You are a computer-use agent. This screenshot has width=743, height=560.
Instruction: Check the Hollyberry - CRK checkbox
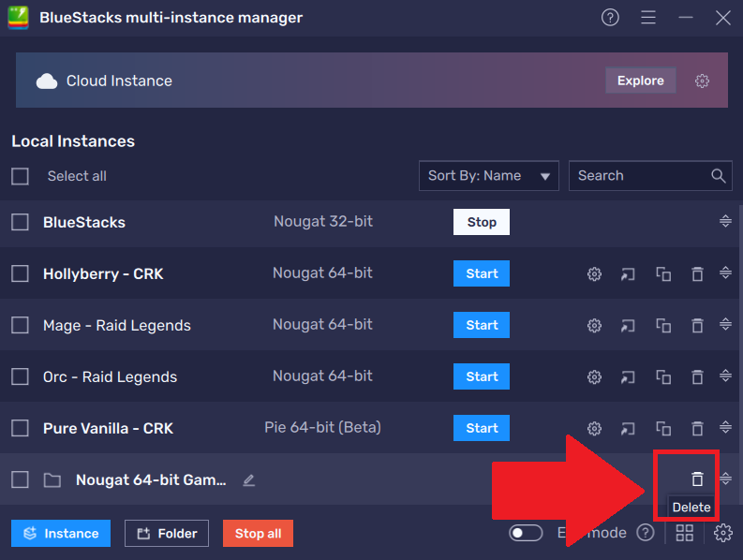tap(20, 273)
